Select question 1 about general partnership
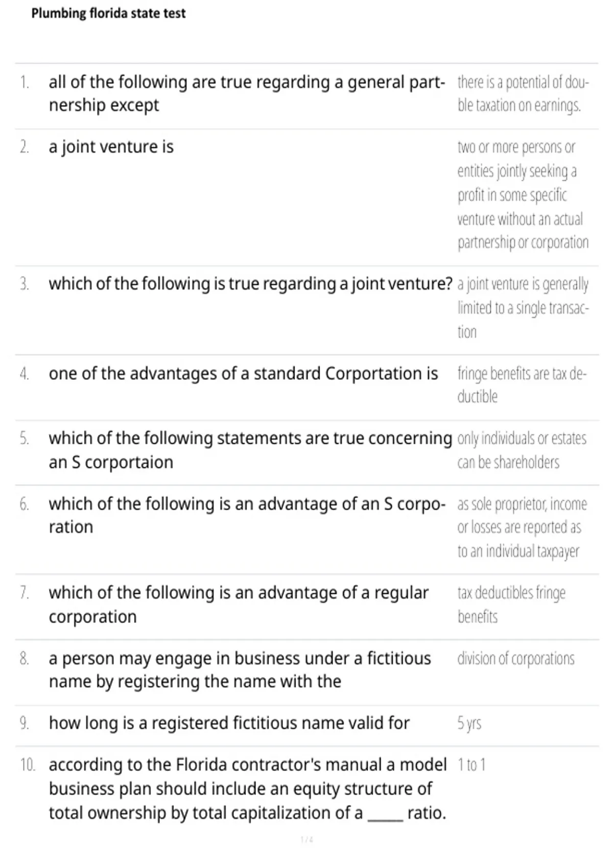This screenshot has width=613, height=868. (x=247, y=93)
